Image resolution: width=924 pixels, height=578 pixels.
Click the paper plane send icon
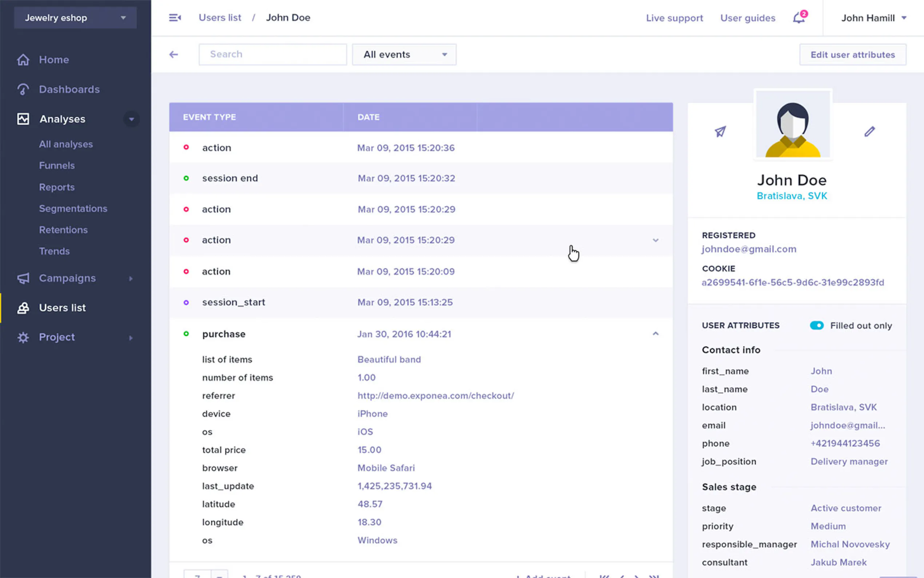720,132
